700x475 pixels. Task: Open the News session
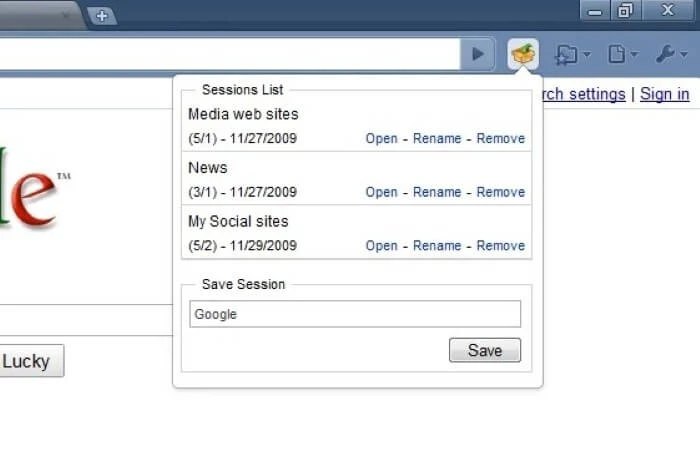(381, 192)
